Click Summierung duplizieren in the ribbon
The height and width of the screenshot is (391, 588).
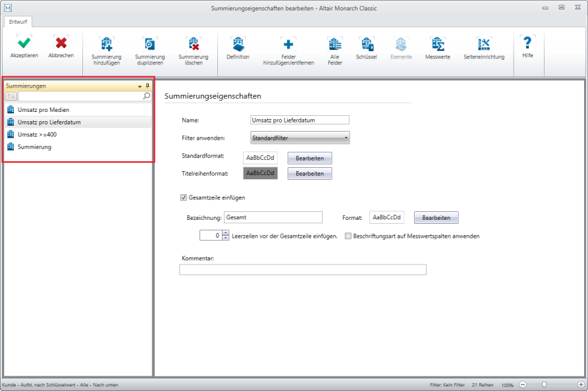click(x=149, y=44)
